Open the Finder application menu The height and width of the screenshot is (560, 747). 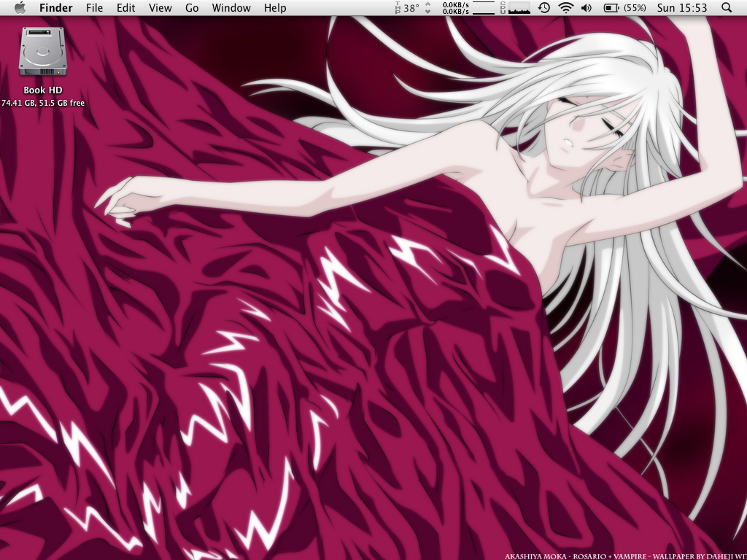(x=55, y=7)
